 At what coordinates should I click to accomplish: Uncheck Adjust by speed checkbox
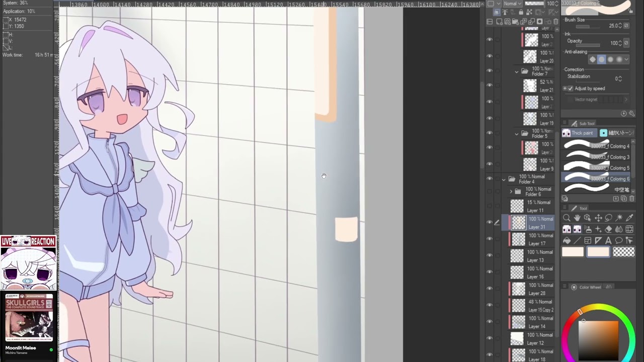tap(570, 88)
